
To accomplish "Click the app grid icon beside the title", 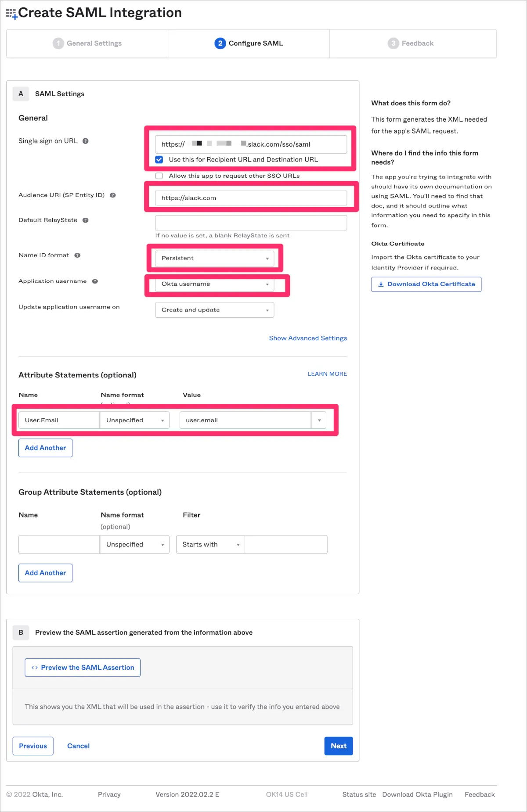I will [x=11, y=14].
